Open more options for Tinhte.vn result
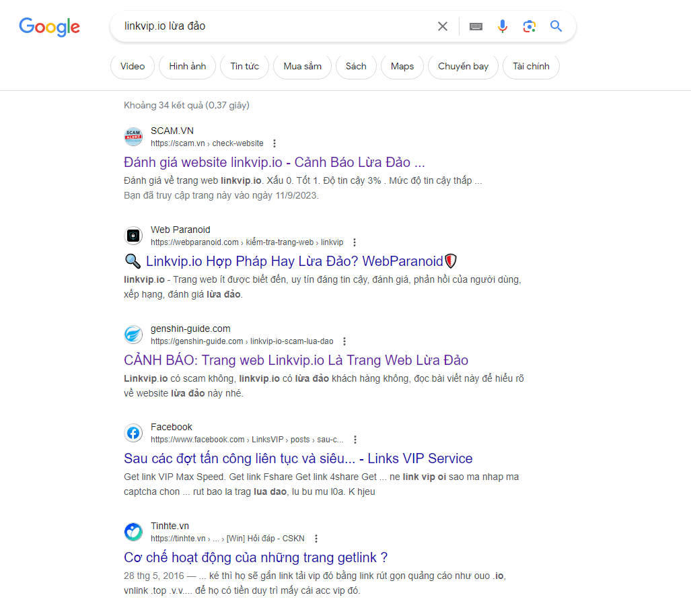 point(316,539)
